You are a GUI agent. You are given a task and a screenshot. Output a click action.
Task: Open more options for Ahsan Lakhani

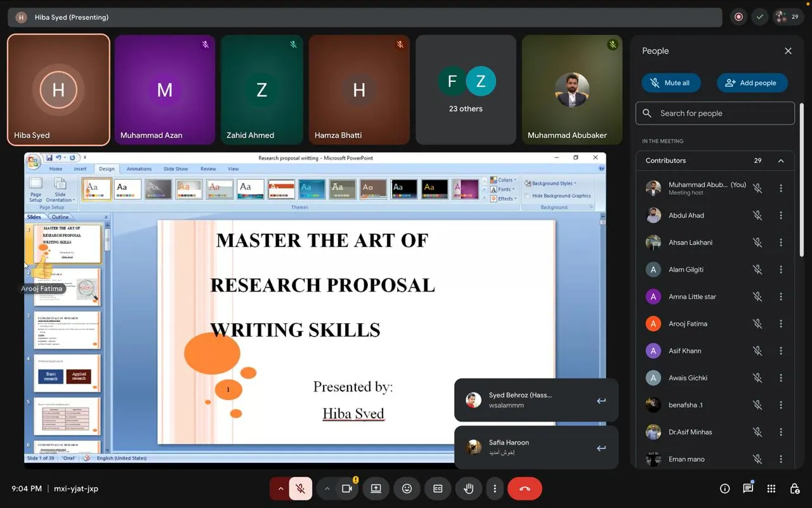pyautogui.click(x=781, y=243)
